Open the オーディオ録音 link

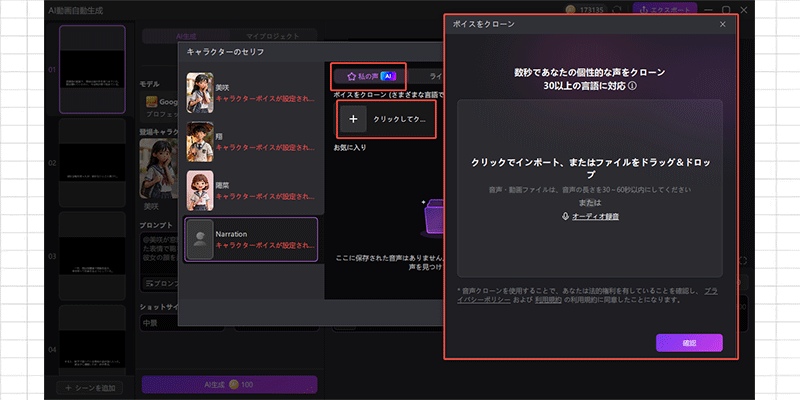595,216
